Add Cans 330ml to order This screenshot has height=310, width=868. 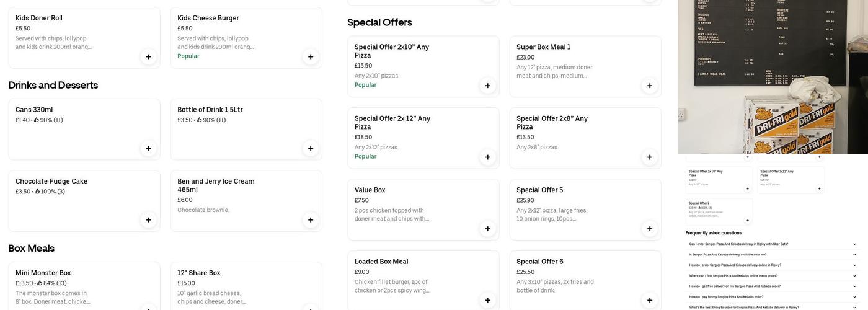click(148, 148)
